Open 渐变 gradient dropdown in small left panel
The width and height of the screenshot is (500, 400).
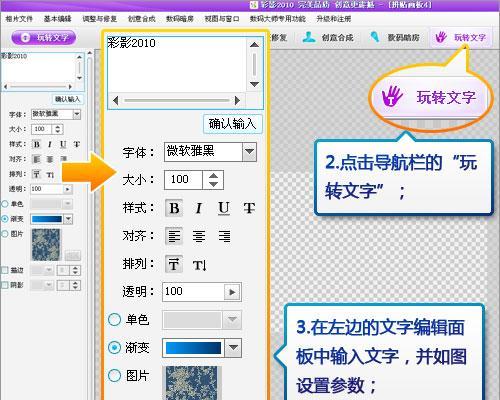point(68,219)
